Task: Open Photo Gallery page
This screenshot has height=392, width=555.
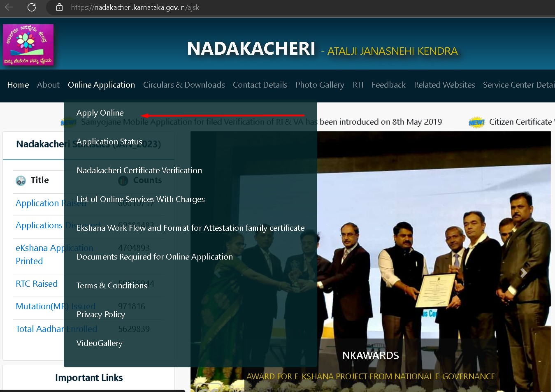Action: tap(320, 85)
